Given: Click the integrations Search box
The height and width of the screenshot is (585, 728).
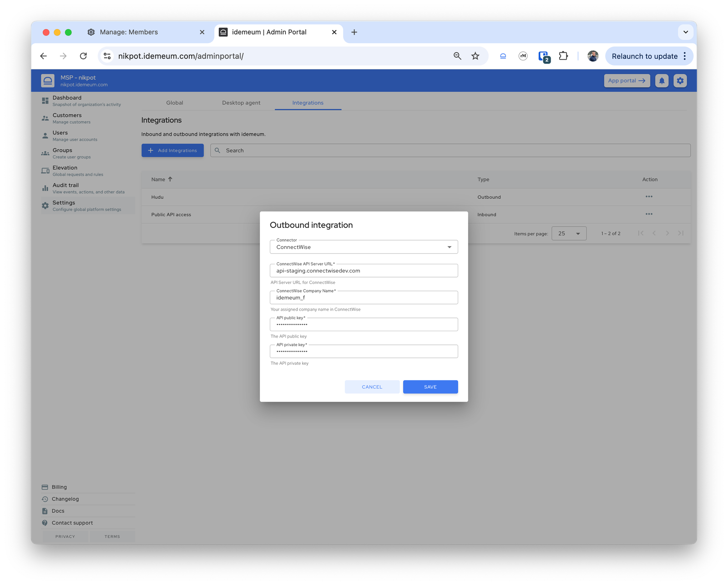Looking at the screenshot, I should tap(450, 151).
